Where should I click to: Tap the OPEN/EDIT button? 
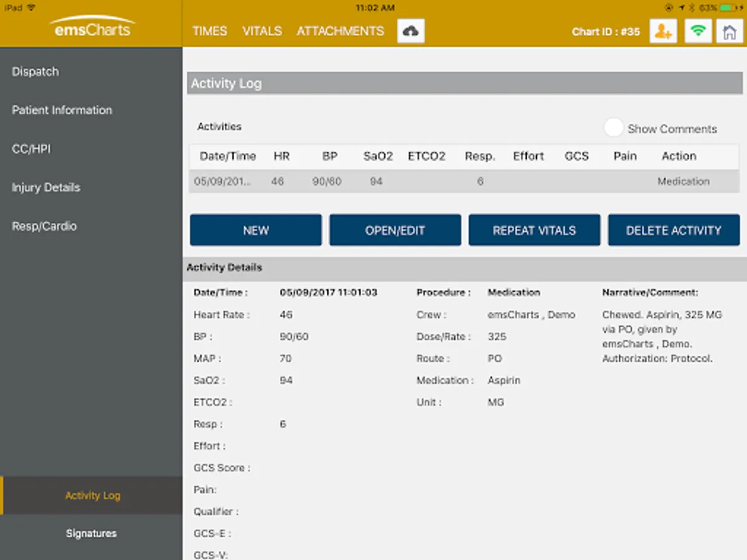395,230
